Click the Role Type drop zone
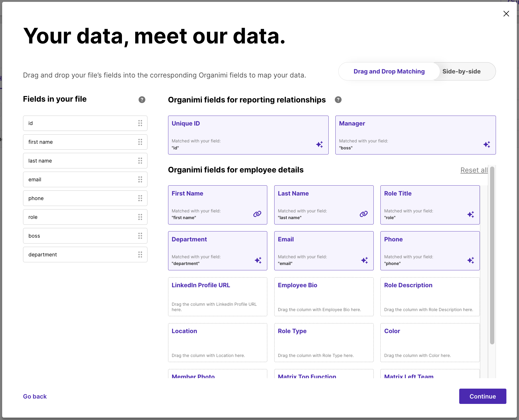This screenshot has height=420, width=519. tap(324, 342)
